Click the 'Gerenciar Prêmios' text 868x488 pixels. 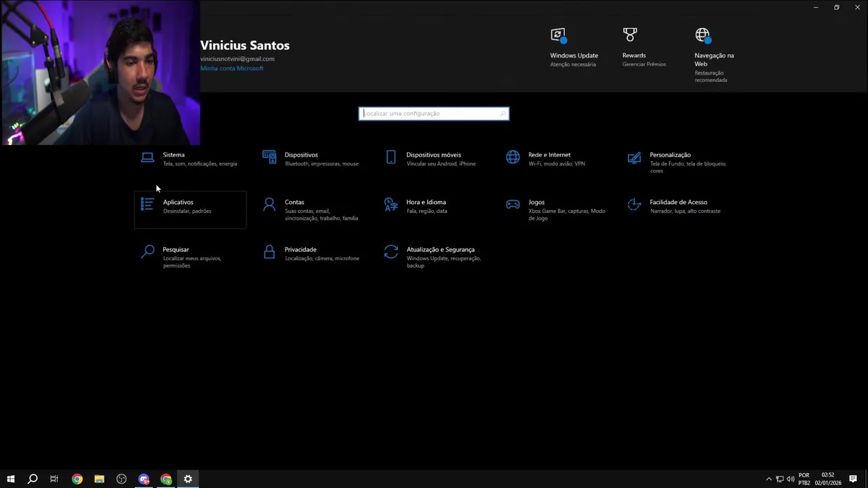644,64
